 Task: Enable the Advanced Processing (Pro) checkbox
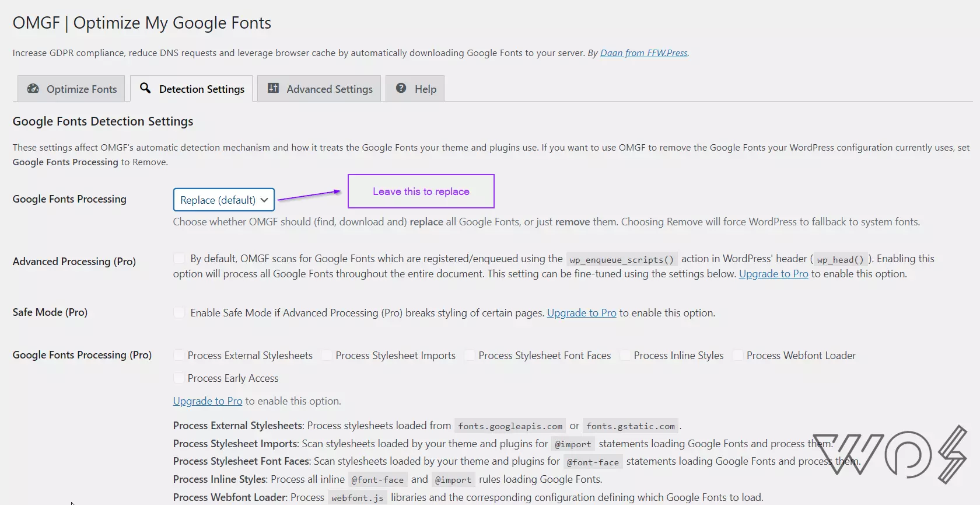pos(180,259)
